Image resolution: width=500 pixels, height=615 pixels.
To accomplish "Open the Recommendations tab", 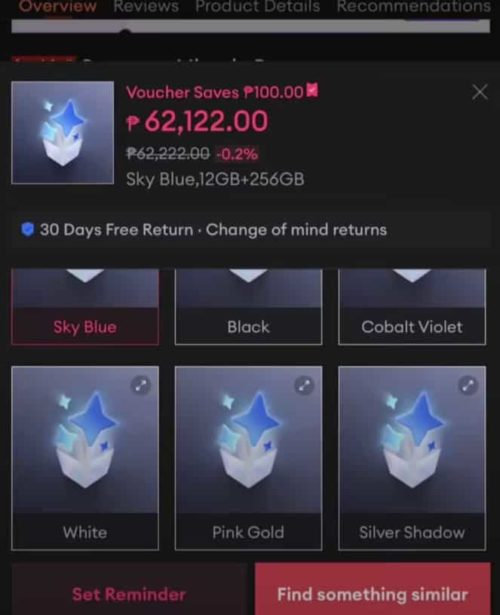I will click(414, 6).
